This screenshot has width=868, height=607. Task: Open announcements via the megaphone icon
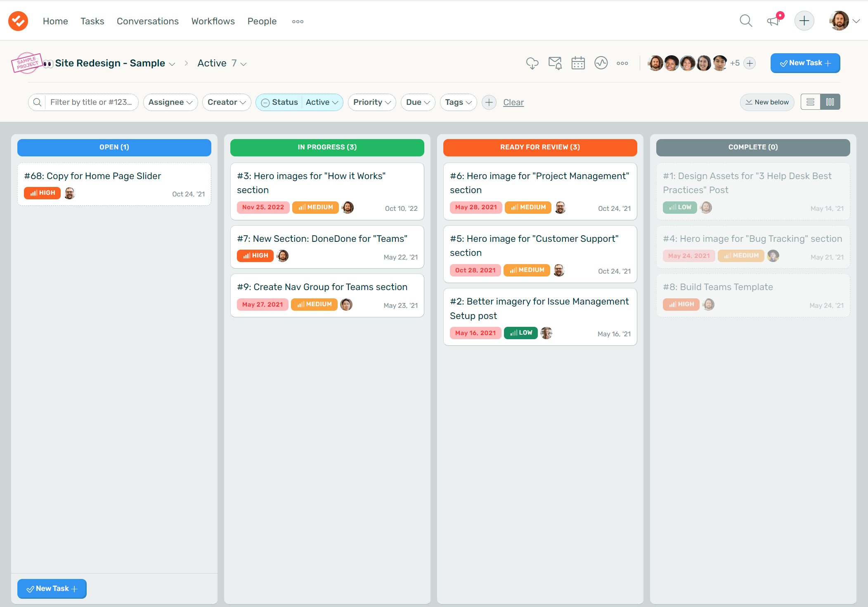pyautogui.click(x=773, y=21)
